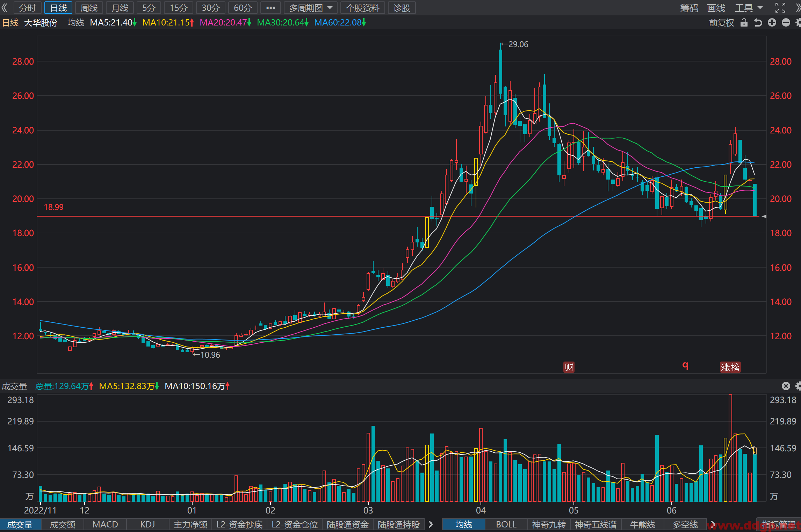Switch to the BOLL indicator tab

(x=506, y=524)
